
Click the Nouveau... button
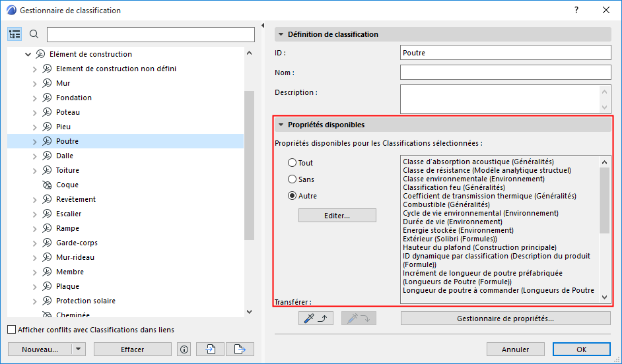click(x=40, y=349)
